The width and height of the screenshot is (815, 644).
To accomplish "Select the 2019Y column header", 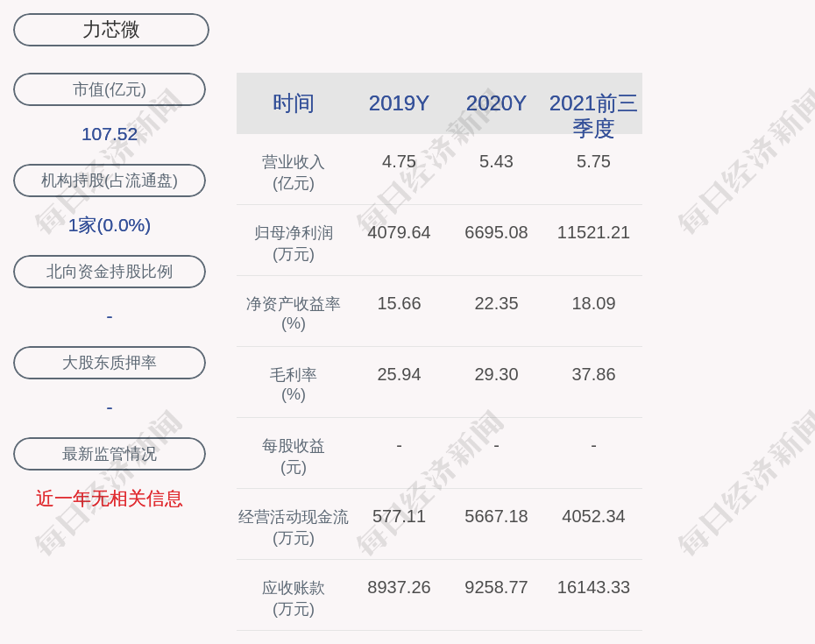I will click(x=399, y=103).
